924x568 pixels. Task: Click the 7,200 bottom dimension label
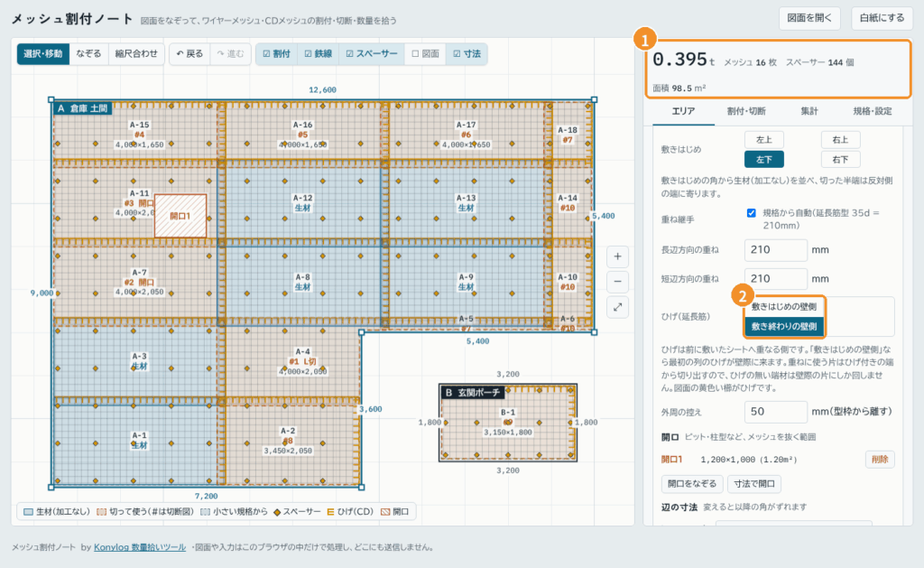pos(207,497)
